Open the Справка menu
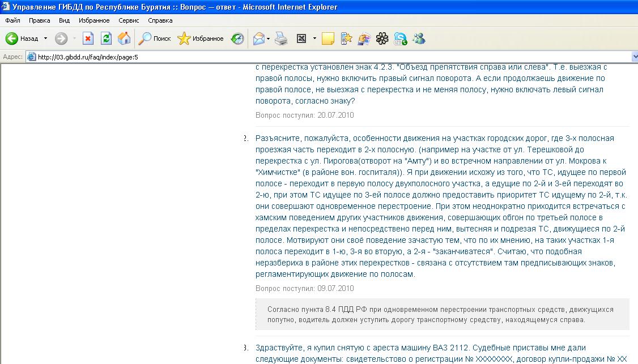The width and height of the screenshot is (638, 364). (160, 20)
